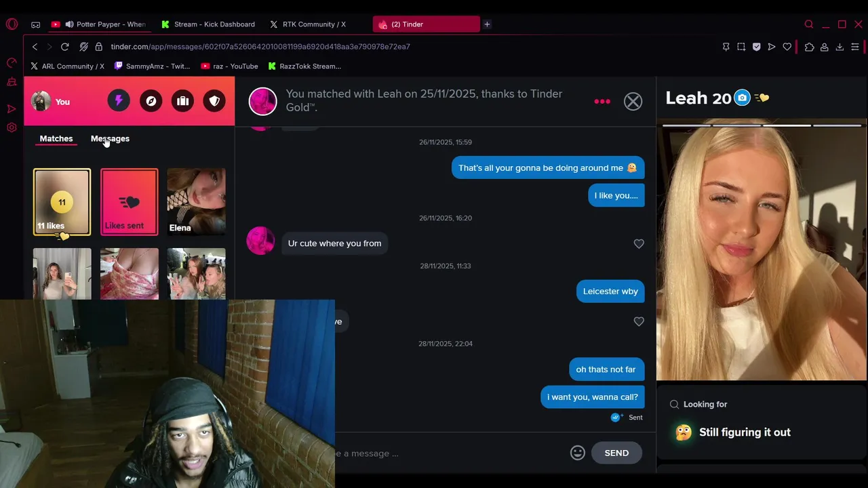
Task: Like the 'Ur cute where you from' message
Action: tap(639, 244)
